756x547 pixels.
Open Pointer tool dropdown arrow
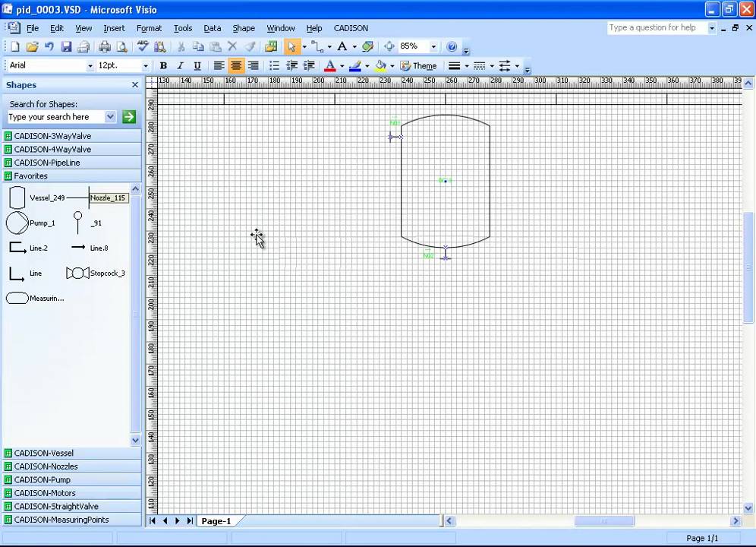point(304,47)
